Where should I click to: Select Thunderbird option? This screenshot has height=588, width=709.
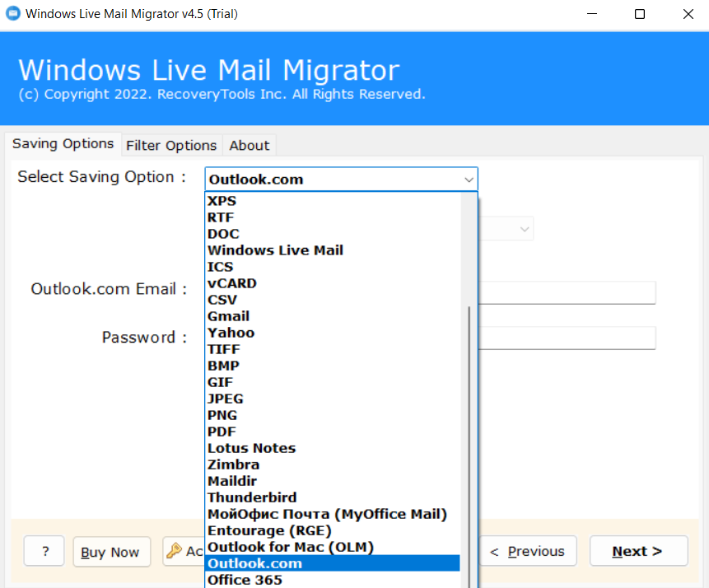pos(333,497)
